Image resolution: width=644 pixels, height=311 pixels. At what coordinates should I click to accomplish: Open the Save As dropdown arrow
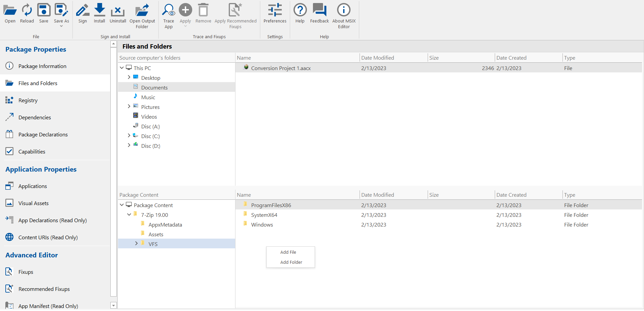pos(61,26)
